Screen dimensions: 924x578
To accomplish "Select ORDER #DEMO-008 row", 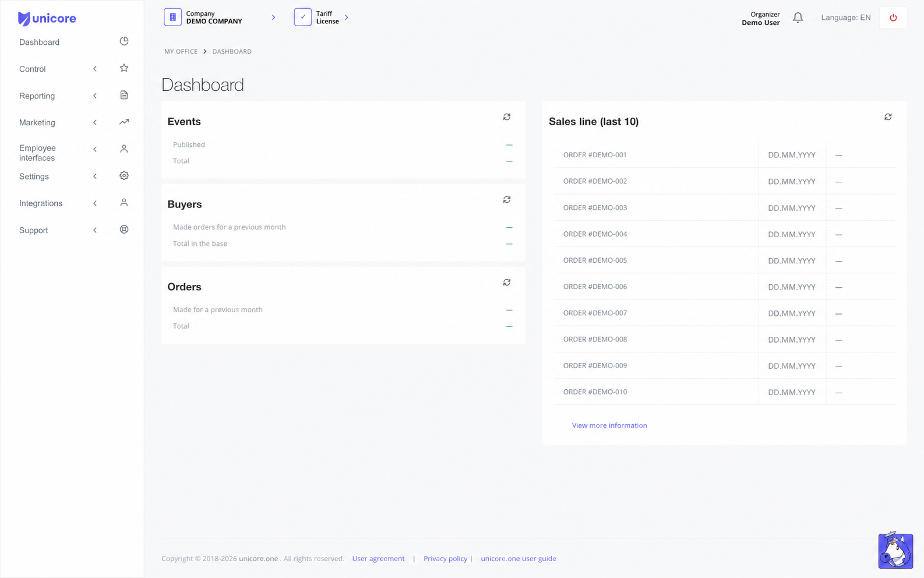I will (x=725, y=339).
